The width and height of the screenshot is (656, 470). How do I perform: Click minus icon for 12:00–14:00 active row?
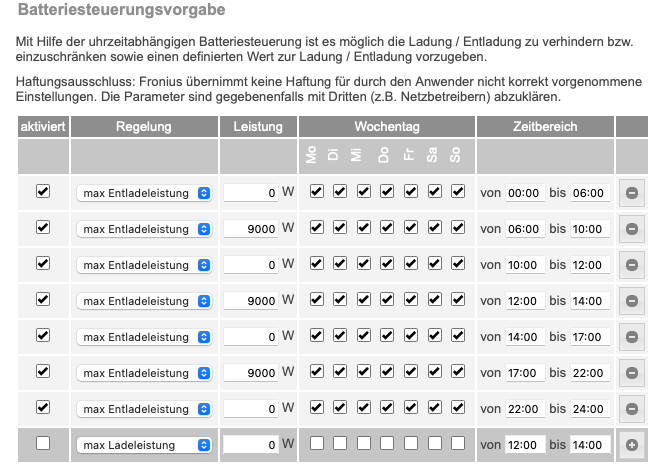[x=631, y=301]
